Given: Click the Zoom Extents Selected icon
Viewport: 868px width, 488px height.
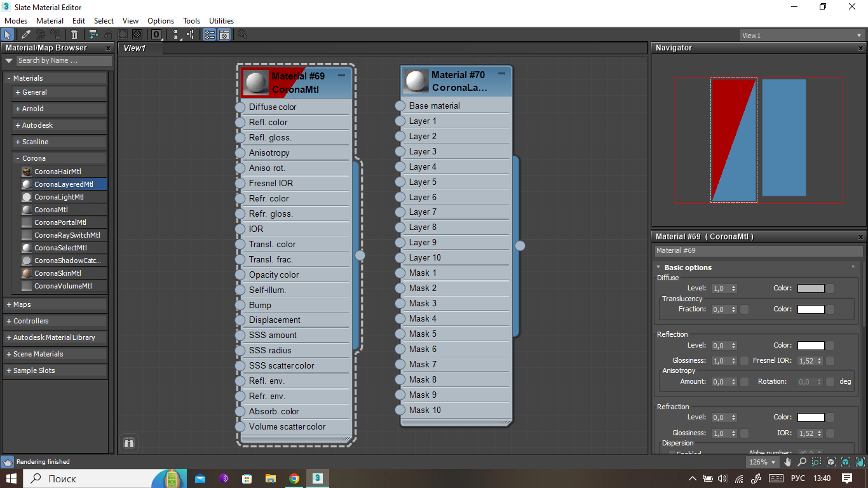Looking at the screenshot, I should click(846, 462).
